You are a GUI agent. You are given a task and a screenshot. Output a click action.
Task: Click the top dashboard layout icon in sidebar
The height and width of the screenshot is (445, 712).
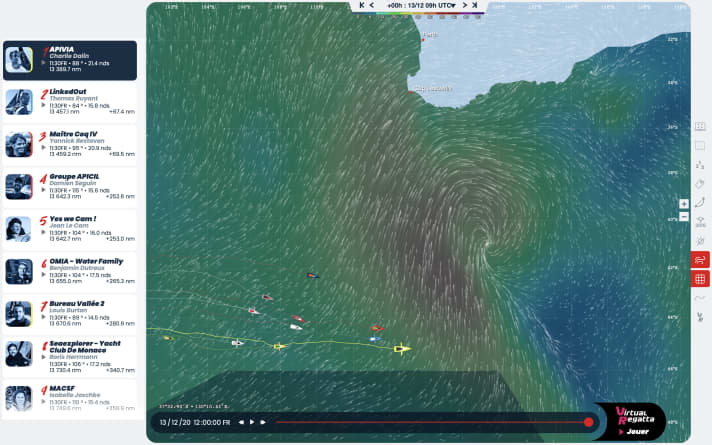coord(700,126)
